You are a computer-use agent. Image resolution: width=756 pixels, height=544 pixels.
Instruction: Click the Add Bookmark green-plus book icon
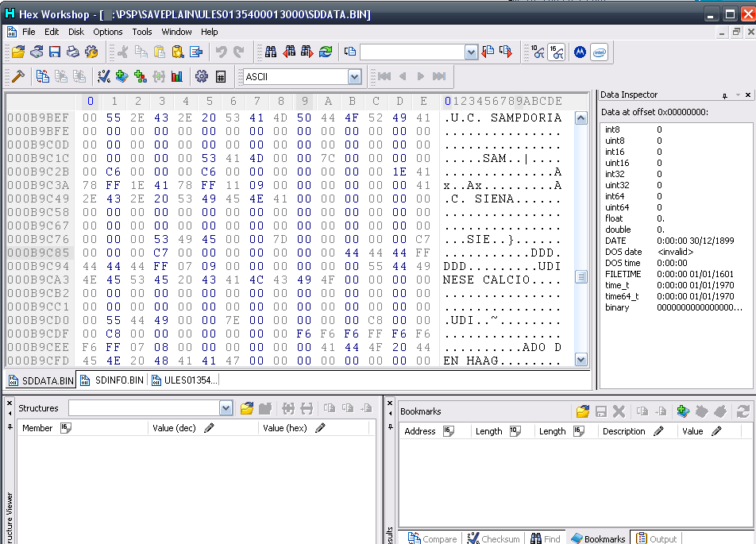[122, 76]
